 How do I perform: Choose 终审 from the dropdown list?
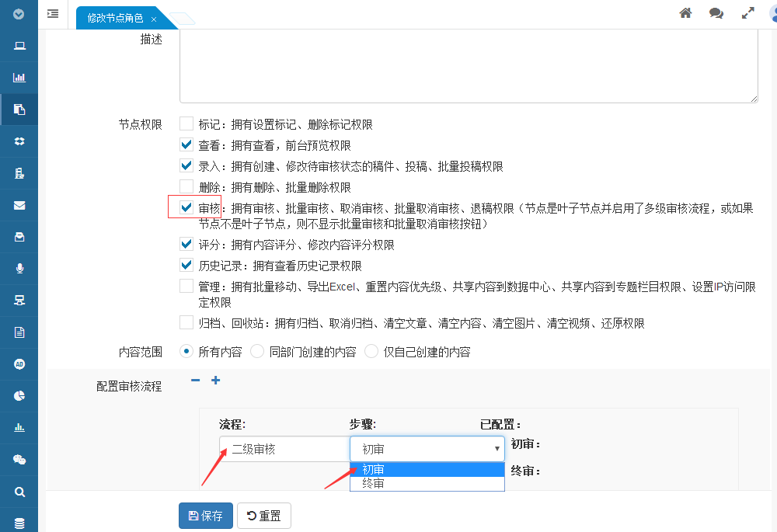pos(427,484)
